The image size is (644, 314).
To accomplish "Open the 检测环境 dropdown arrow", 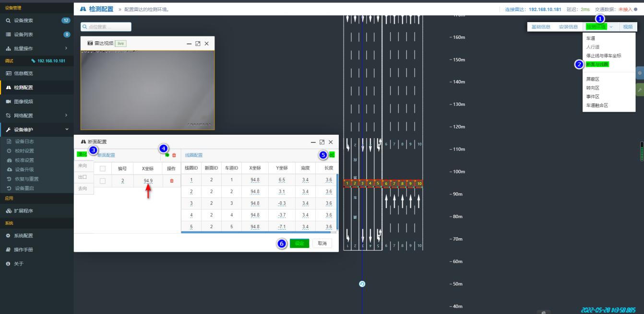I will click(611, 27).
